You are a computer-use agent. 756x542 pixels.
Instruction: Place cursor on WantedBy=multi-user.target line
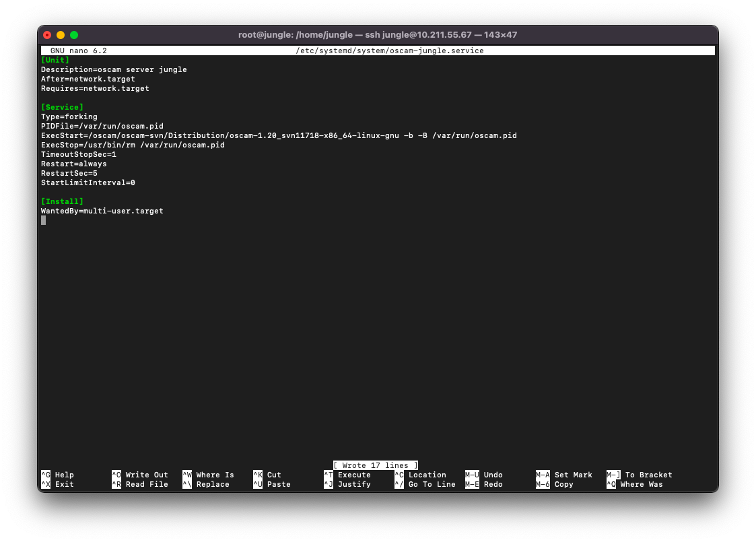102,211
